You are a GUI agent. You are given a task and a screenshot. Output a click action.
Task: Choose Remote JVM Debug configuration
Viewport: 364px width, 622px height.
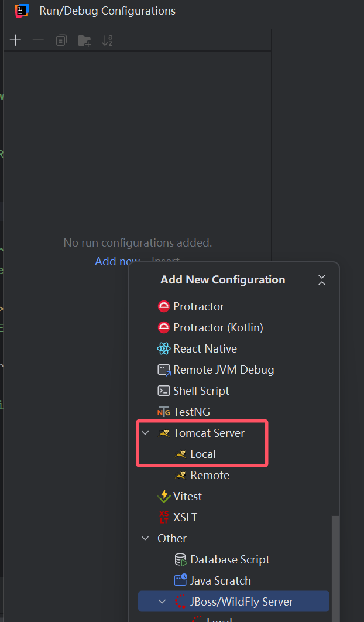click(223, 370)
